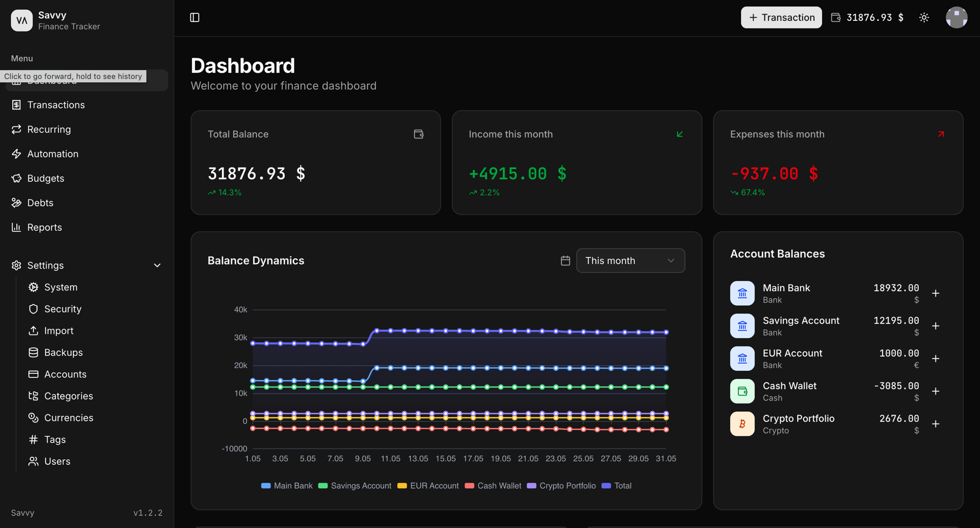980x528 pixels.
Task: Toggle EUR Account legend swatch
Action: pos(402,486)
